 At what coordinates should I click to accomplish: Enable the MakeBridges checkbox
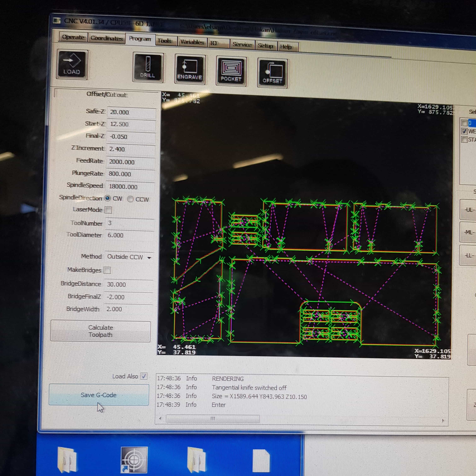107,270
